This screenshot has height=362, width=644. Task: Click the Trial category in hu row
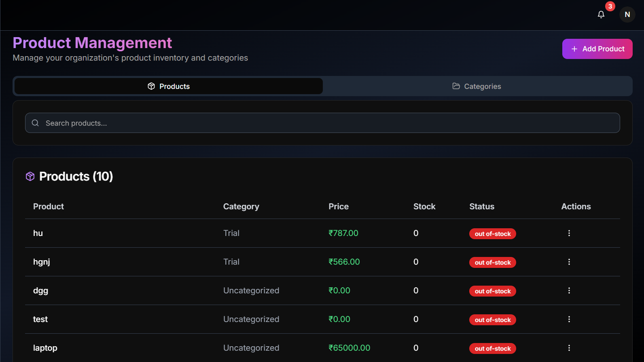[231, 233]
